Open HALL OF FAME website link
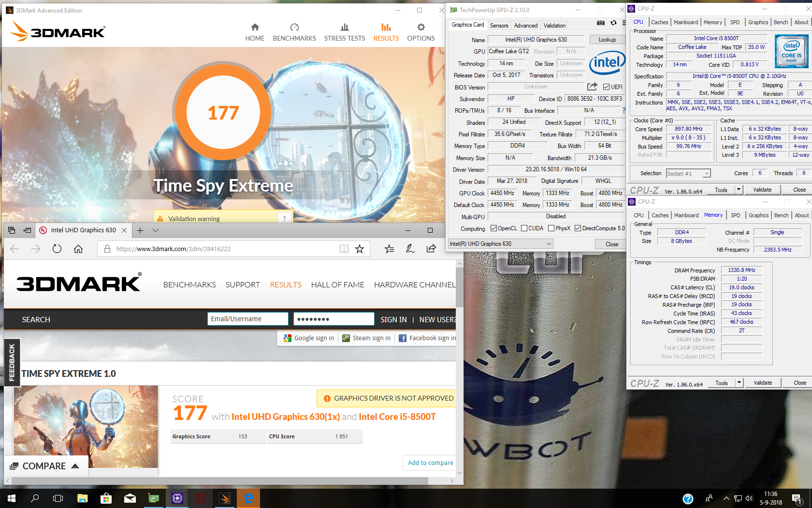This screenshot has width=812, height=508. pyautogui.click(x=337, y=285)
